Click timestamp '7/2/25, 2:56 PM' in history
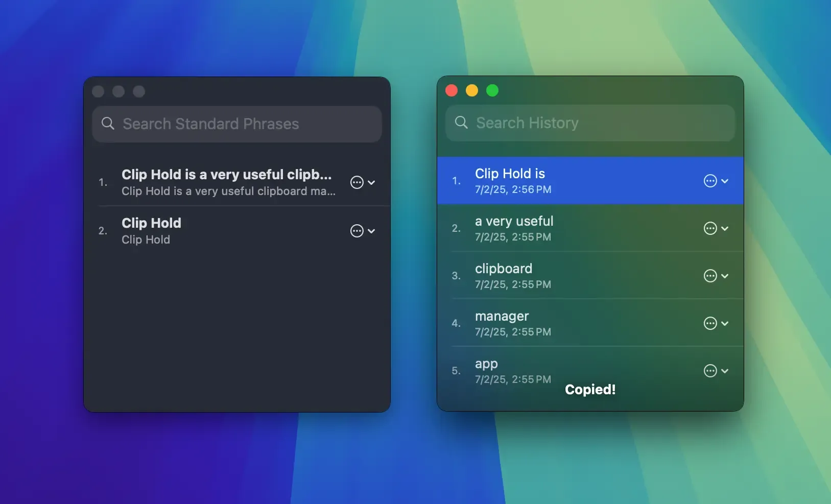Viewport: 831px width, 504px height. tap(513, 189)
